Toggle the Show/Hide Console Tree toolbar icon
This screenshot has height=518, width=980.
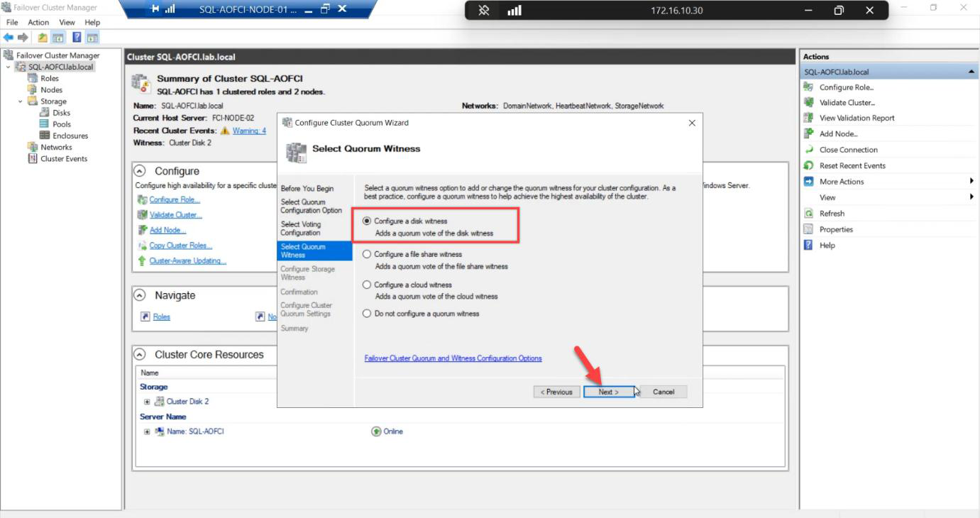point(58,38)
